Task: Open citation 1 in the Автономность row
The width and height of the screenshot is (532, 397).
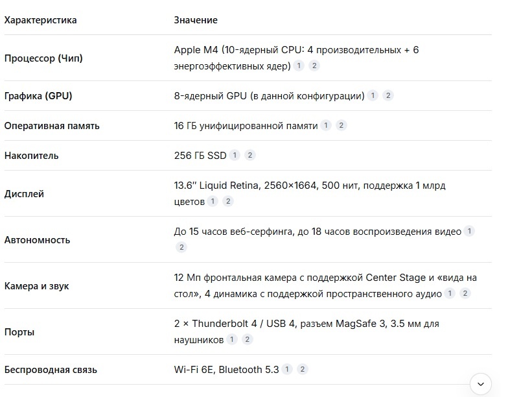Action: point(470,231)
